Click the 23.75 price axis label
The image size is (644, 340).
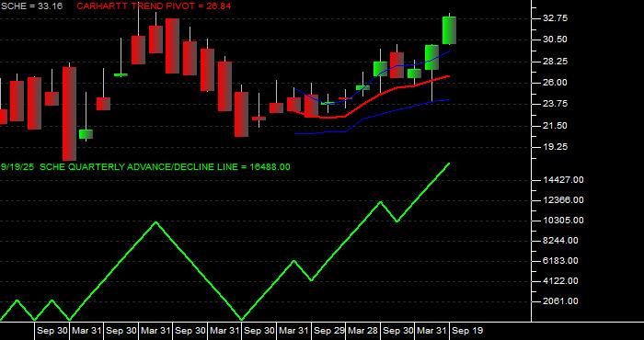tap(555, 104)
